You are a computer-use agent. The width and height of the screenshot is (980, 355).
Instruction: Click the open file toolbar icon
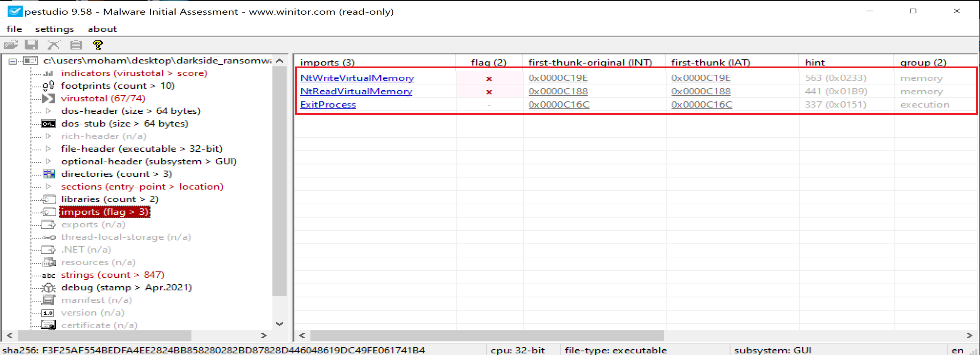(11, 45)
